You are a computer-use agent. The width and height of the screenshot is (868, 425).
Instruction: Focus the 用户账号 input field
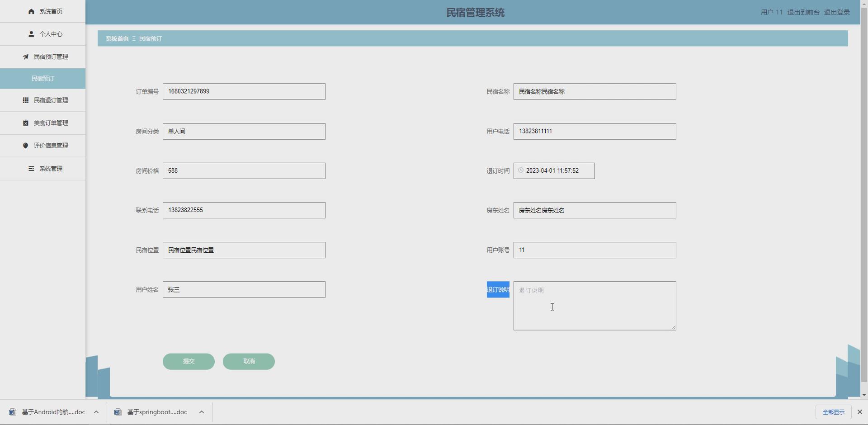point(594,250)
